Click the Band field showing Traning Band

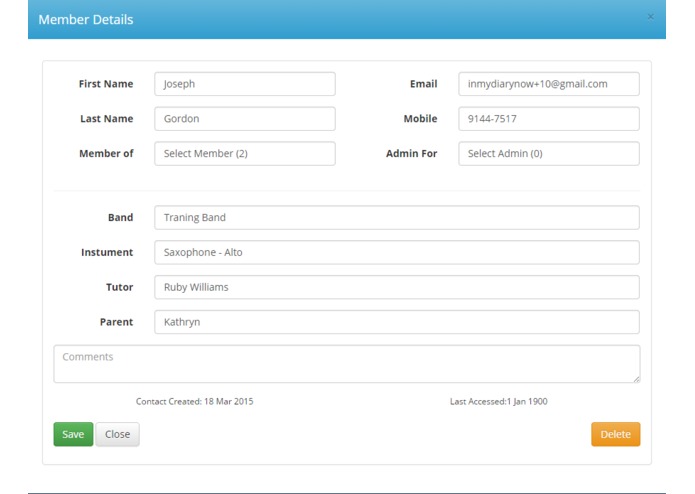pos(397,218)
